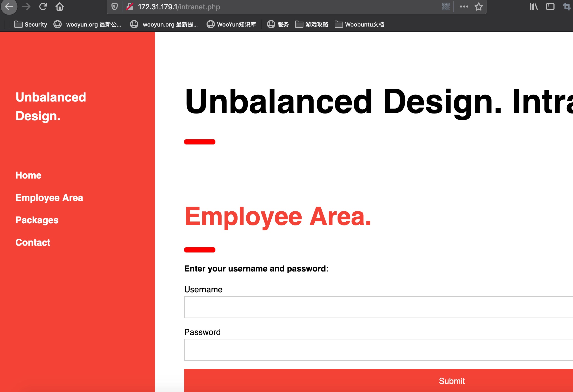Expand 游戏攻略 bookmarks folder
This screenshot has width=573, height=392.
tap(312, 24)
